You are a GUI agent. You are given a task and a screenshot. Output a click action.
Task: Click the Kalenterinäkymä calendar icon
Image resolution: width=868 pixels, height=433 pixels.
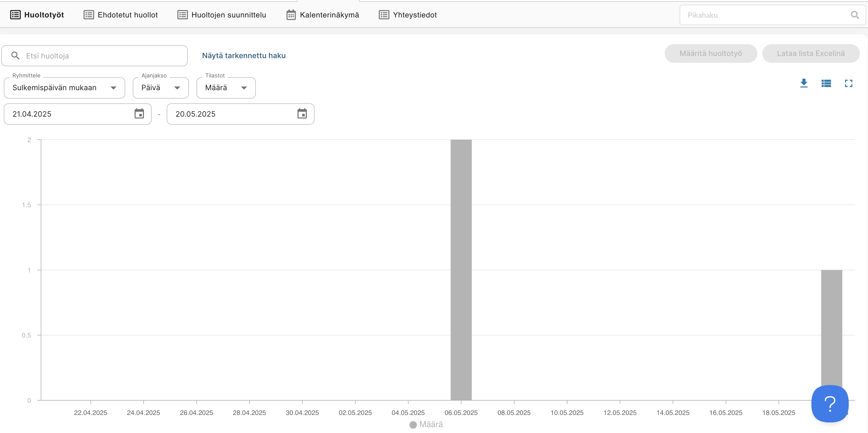click(x=291, y=15)
